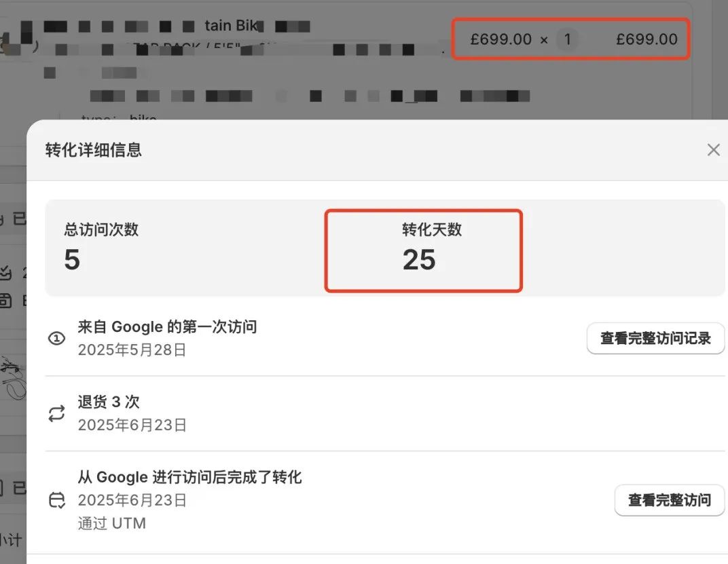Close the 转化详细信息 dialog

pos(713,149)
